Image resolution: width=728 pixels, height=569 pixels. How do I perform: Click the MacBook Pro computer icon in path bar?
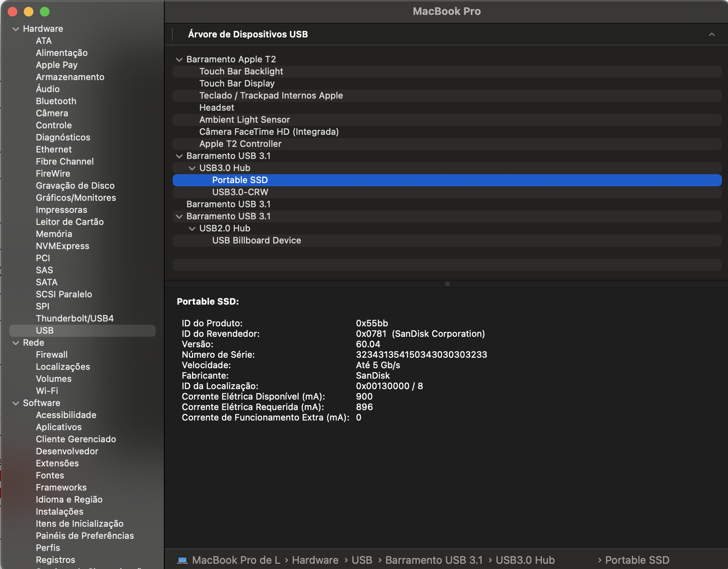tap(182, 560)
